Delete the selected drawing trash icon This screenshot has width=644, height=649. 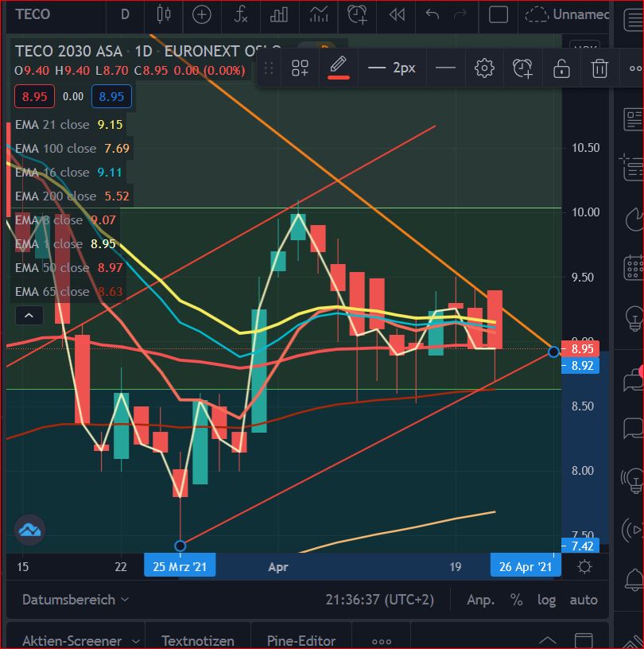(x=599, y=68)
